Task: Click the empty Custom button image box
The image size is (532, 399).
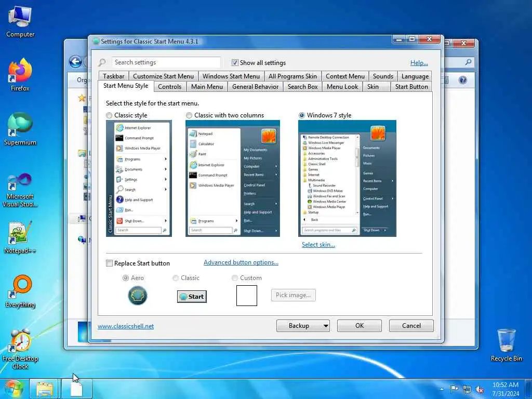Action: 247,296
